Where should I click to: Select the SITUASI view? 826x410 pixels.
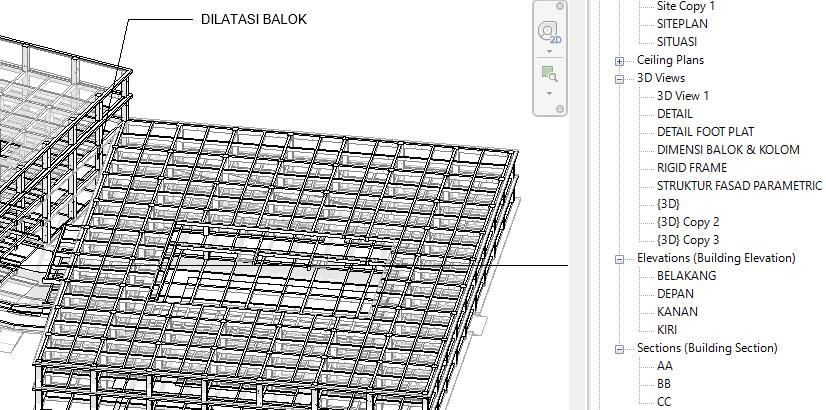(x=677, y=42)
